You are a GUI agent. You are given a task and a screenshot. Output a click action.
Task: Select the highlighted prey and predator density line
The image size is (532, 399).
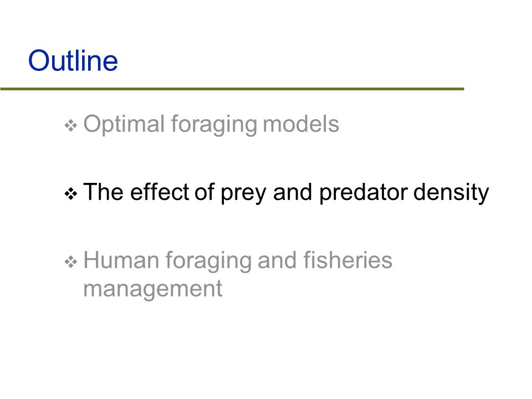coord(286,193)
